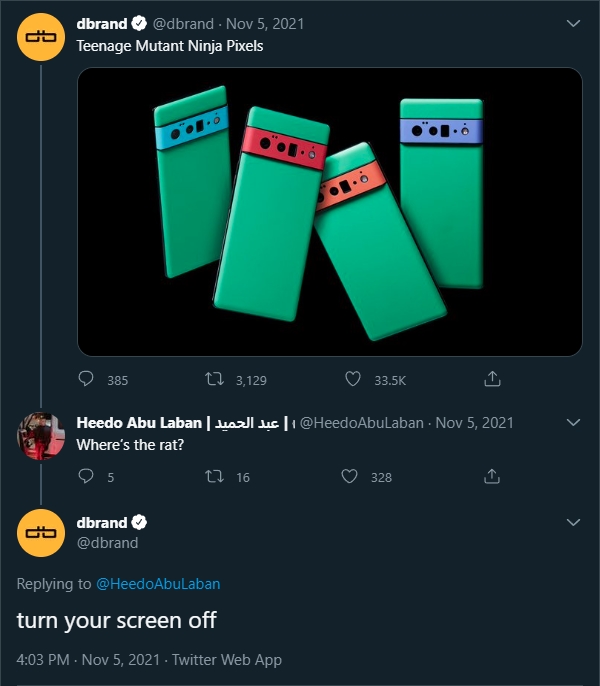Like the "Where's the rat?" tweet
600x686 pixels.
[349, 477]
